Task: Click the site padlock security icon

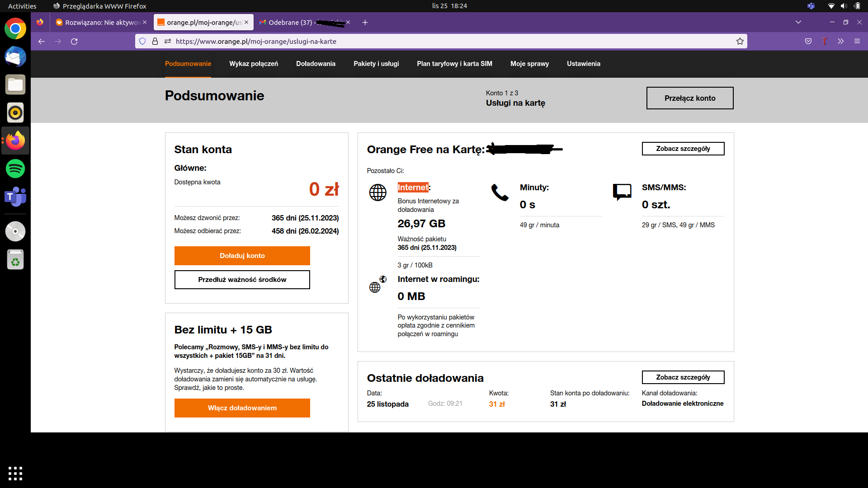Action: [155, 41]
